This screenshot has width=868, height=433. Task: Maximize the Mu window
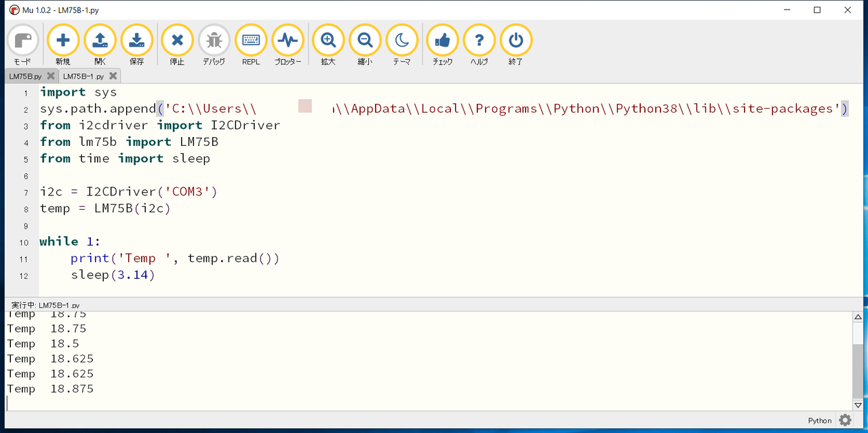817,10
